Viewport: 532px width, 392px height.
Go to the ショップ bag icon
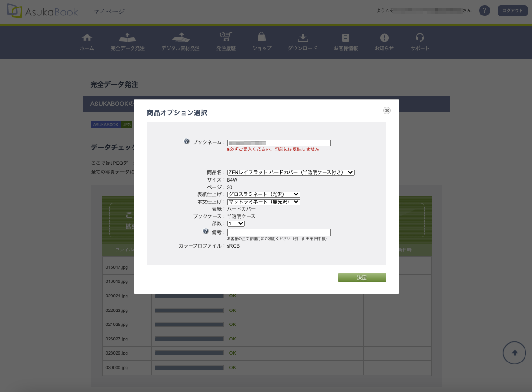(x=262, y=38)
